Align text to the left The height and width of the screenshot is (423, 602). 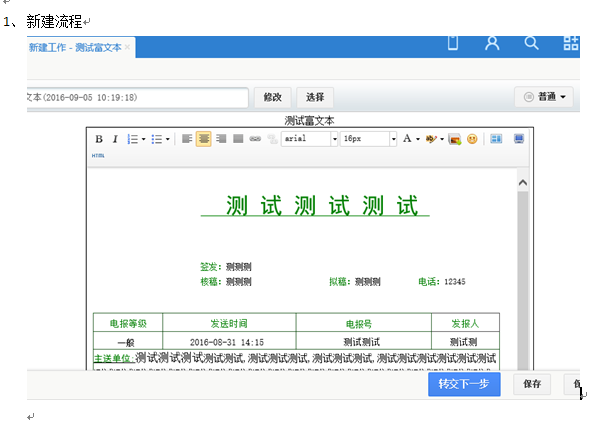point(187,139)
